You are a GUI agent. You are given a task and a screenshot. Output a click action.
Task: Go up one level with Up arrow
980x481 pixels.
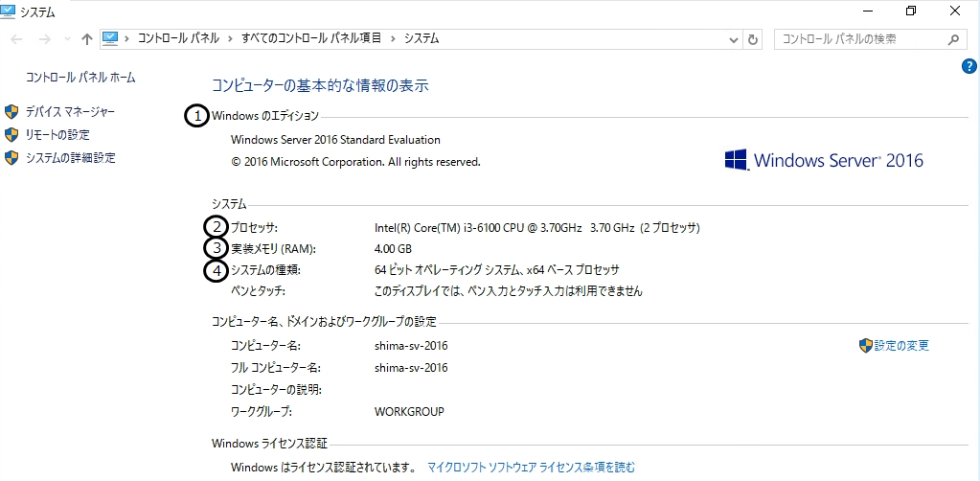87,39
